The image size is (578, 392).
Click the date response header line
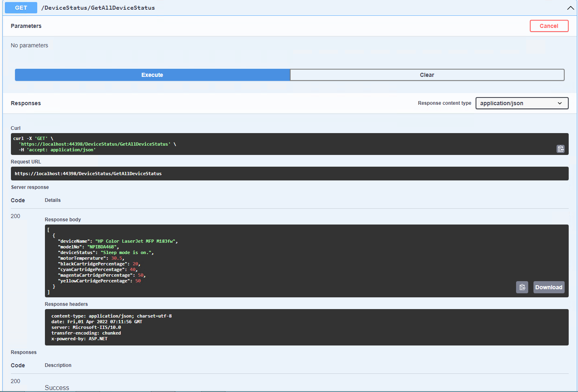coord(97,322)
